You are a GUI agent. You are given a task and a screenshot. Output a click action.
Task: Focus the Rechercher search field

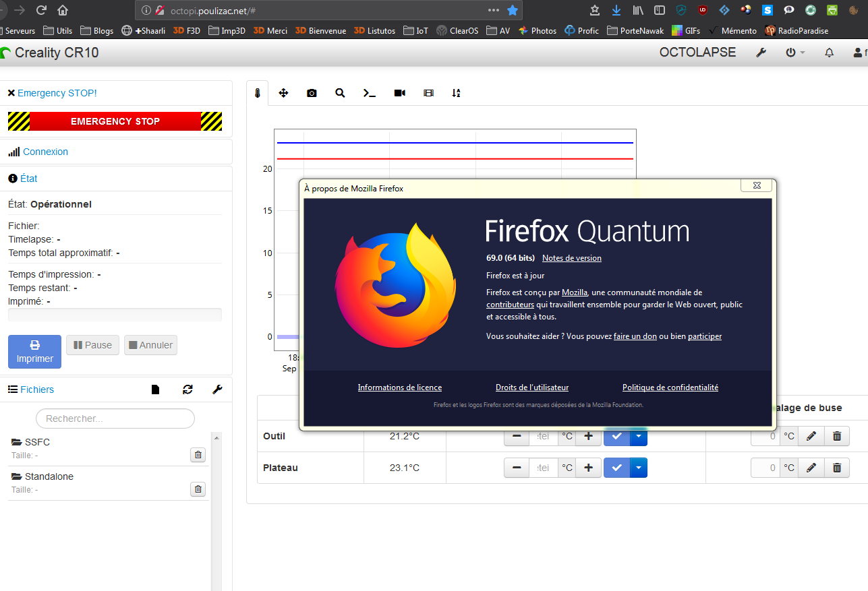[115, 418]
